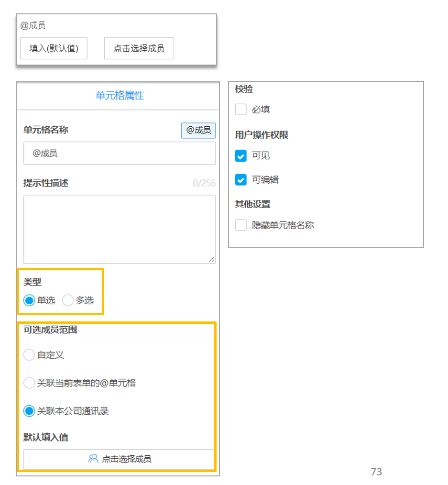This screenshot has height=485, width=448.
Task: Click the @成员 tag next to 单元格名称
Action: (x=198, y=130)
